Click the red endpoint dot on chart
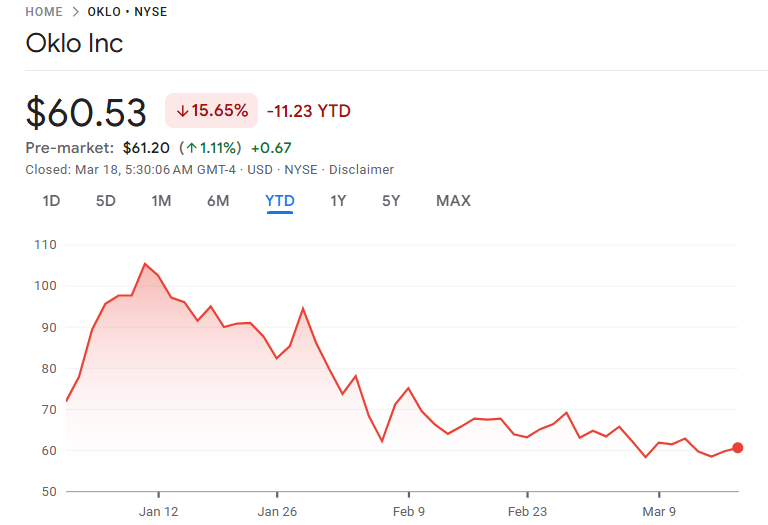Viewport: 768px width, 525px height. point(738,448)
